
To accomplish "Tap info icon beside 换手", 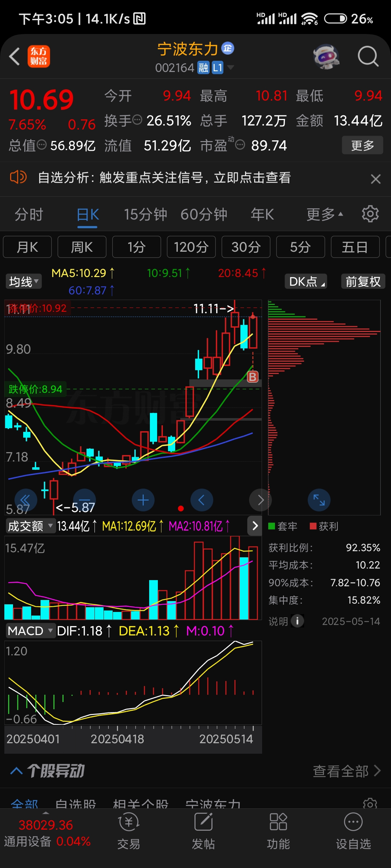I will tap(137, 119).
